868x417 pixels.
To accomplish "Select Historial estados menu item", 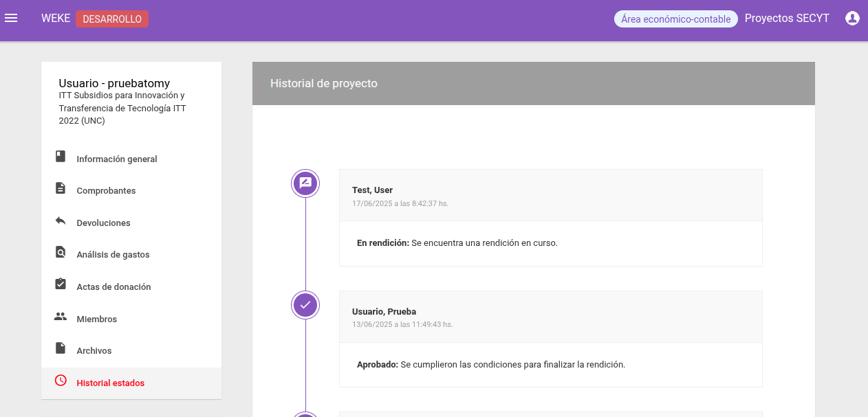I will (x=131, y=383).
